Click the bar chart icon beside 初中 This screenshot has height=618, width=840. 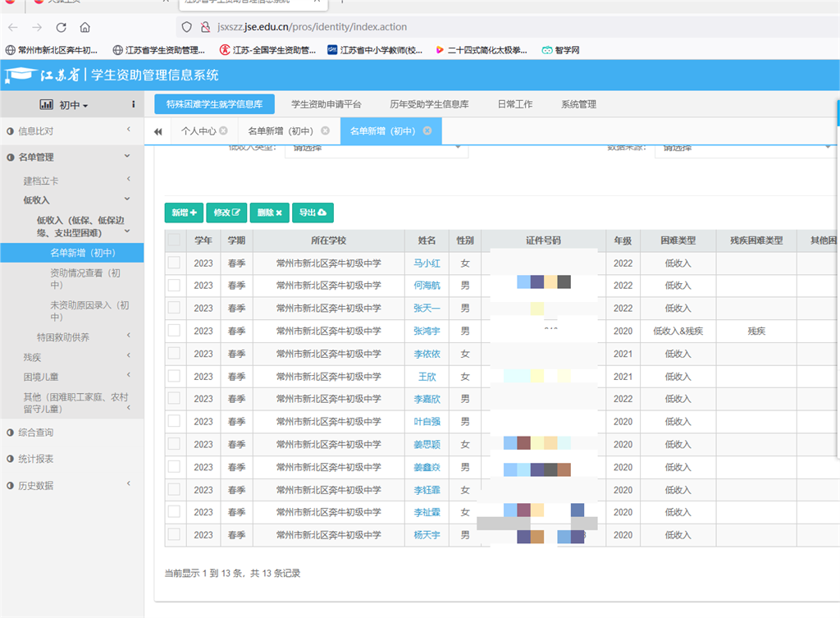(x=47, y=104)
